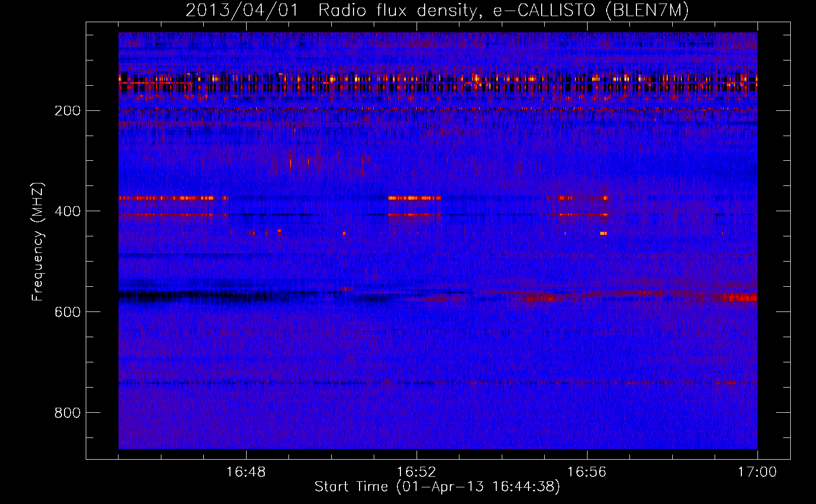
Task: Click the 17:00 time tick label
Action: point(757,472)
